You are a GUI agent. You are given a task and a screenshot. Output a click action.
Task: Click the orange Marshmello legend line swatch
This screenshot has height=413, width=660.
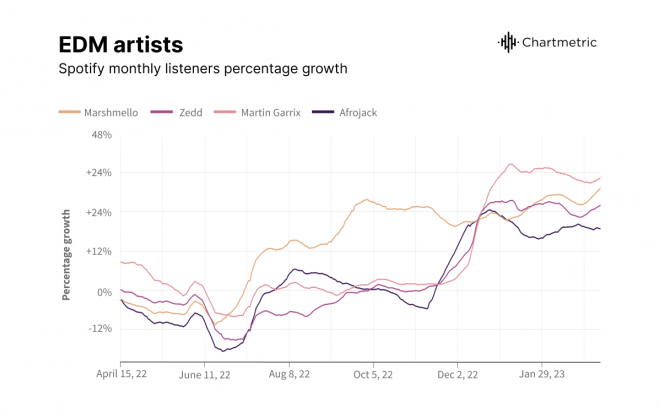point(70,112)
